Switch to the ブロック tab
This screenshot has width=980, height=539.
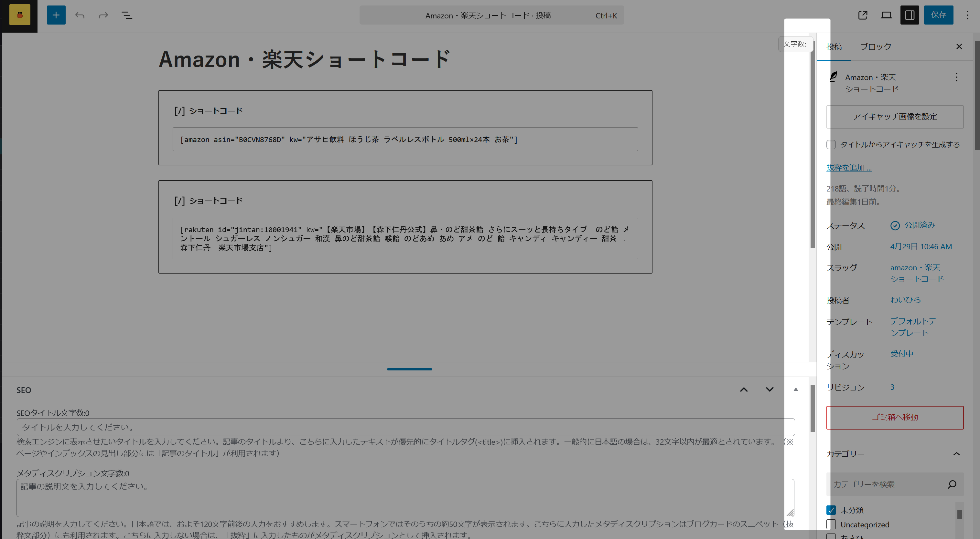point(875,47)
